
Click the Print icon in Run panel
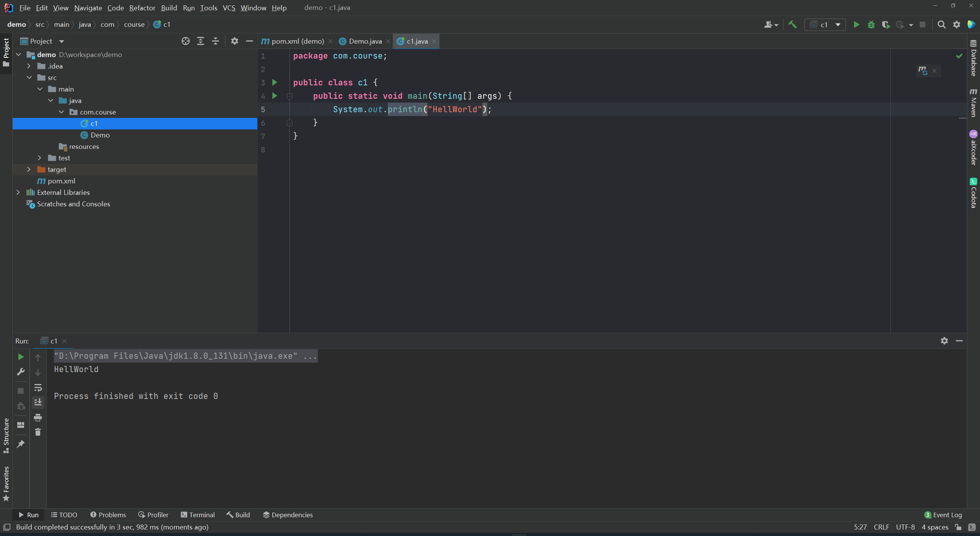pos(38,417)
